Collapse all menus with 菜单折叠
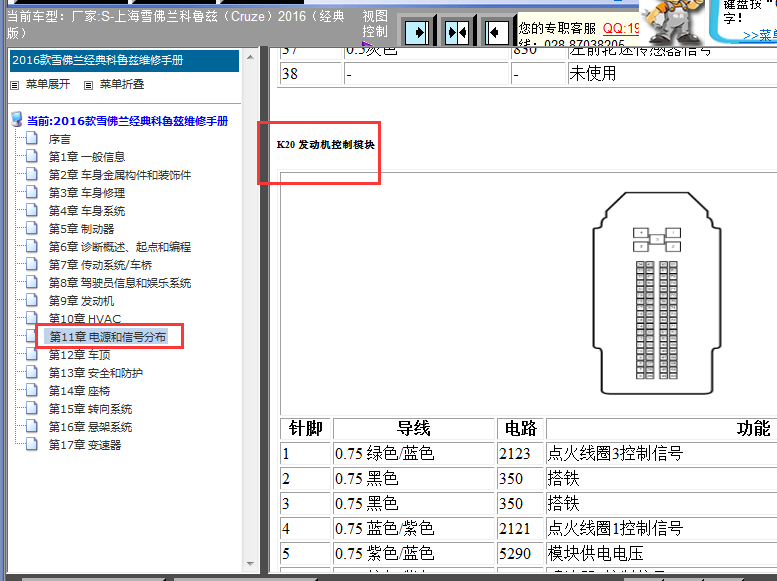This screenshot has width=777, height=581. pos(122,84)
